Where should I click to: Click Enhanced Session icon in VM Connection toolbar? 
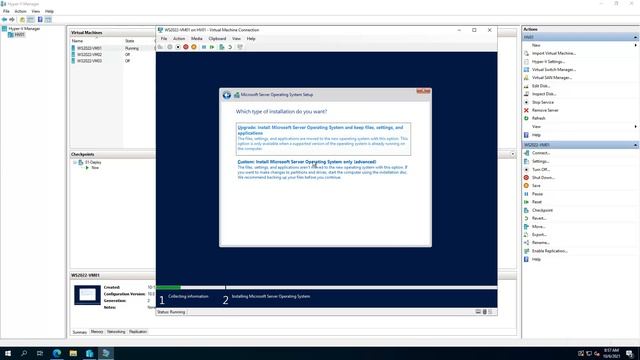pyautogui.click(x=240, y=47)
